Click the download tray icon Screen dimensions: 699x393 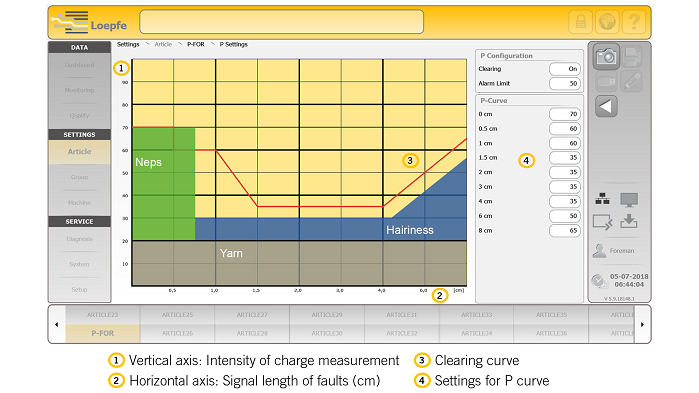pyautogui.click(x=629, y=221)
